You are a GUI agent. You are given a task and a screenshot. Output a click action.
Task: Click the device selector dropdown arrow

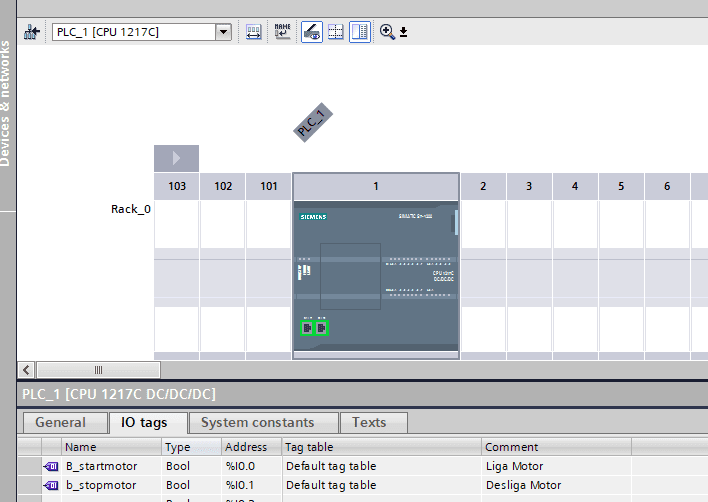(x=223, y=32)
